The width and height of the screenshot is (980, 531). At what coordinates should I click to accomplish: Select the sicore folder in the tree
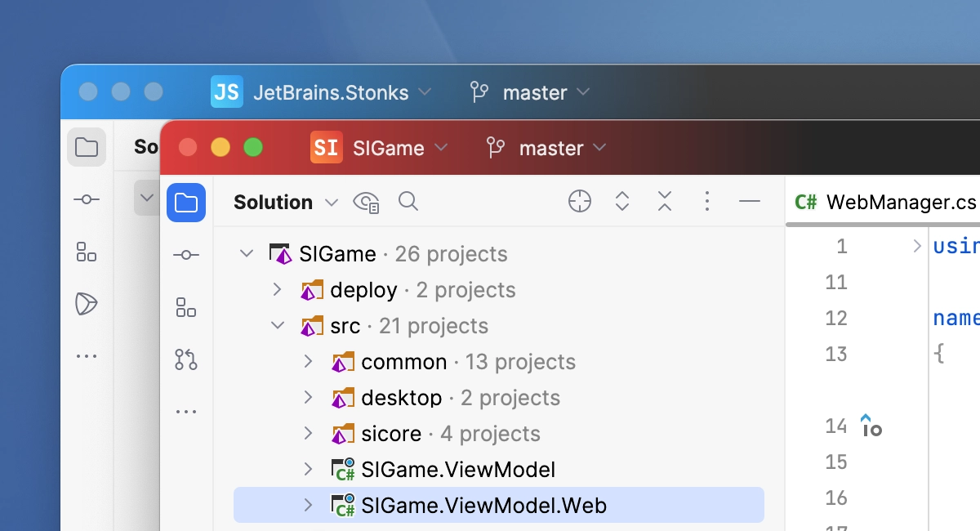pyautogui.click(x=499, y=434)
